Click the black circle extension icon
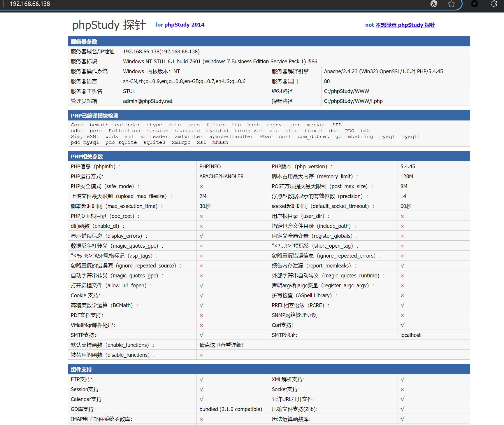Screen dimensions: 504x425 pos(475,4)
